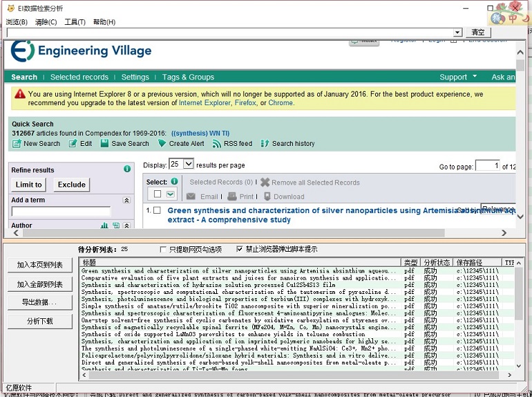Click the Firefox upgrade link
Screen dimensions: 532x397
pyautogui.click(x=245, y=103)
